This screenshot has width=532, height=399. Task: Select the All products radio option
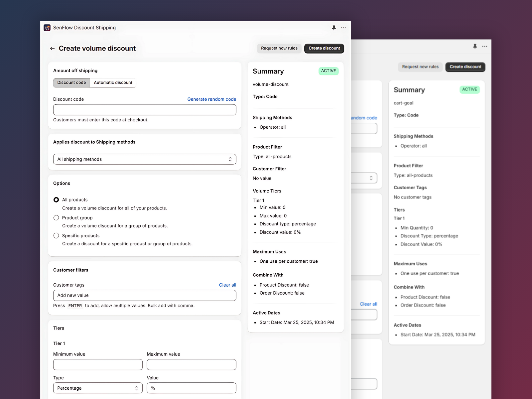[x=56, y=200]
